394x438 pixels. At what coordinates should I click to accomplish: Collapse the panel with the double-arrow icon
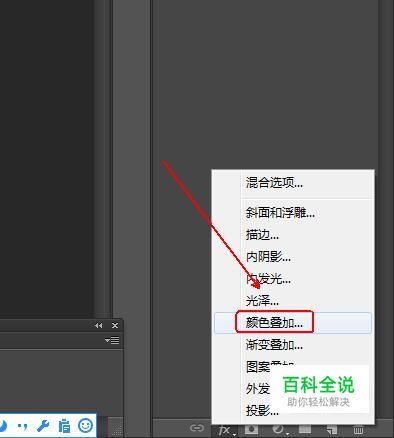click(x=99, y=325)
